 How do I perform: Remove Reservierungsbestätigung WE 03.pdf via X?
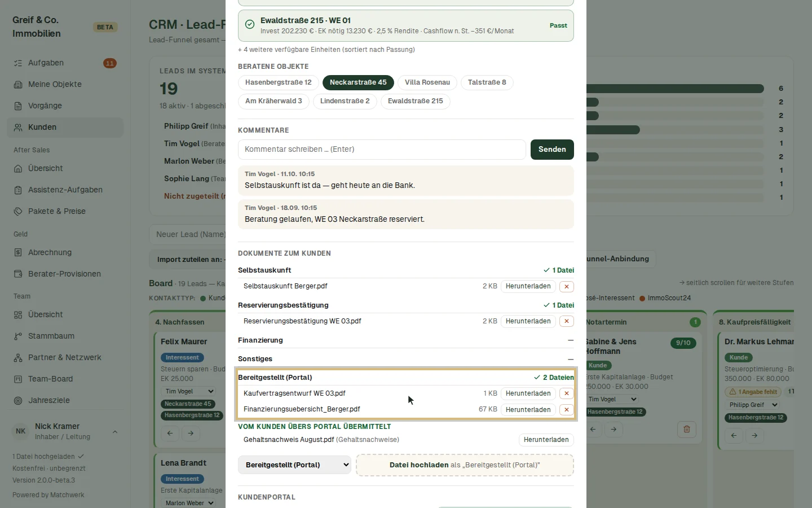[566, 322]
